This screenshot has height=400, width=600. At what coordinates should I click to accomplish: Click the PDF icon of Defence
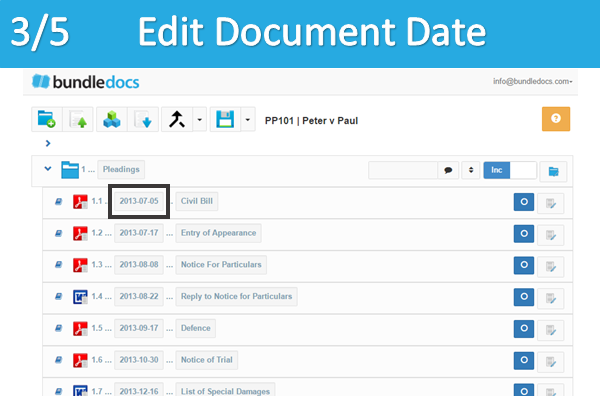pyautogui.click(x=80, y=329)
